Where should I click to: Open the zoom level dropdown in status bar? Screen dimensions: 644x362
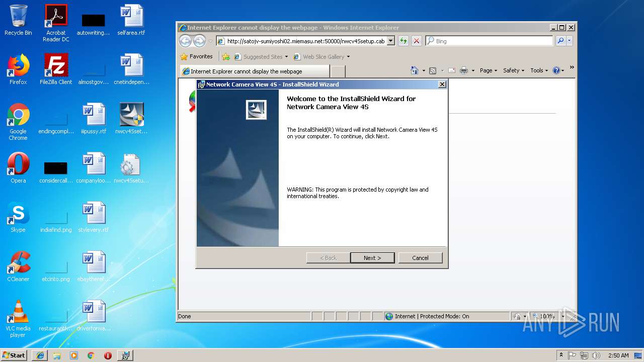pyautogui.click(x=563, y=316)
